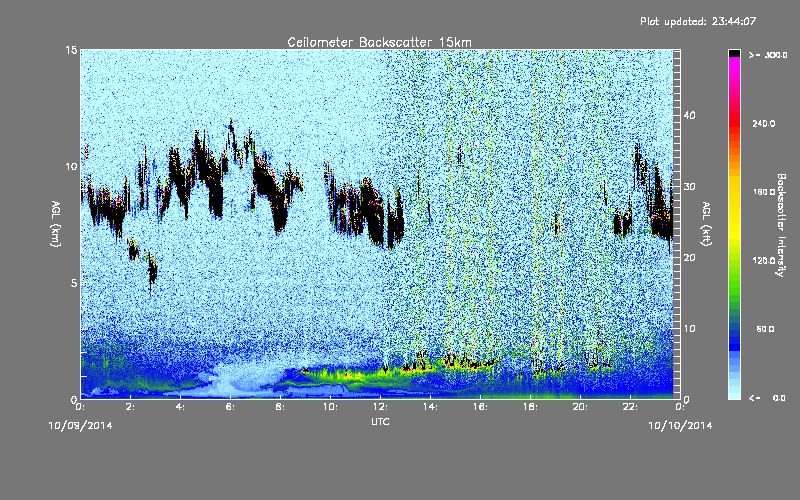
Task: Select the 'AGL (kft)' axis label
Action: (x=706, y=224)
